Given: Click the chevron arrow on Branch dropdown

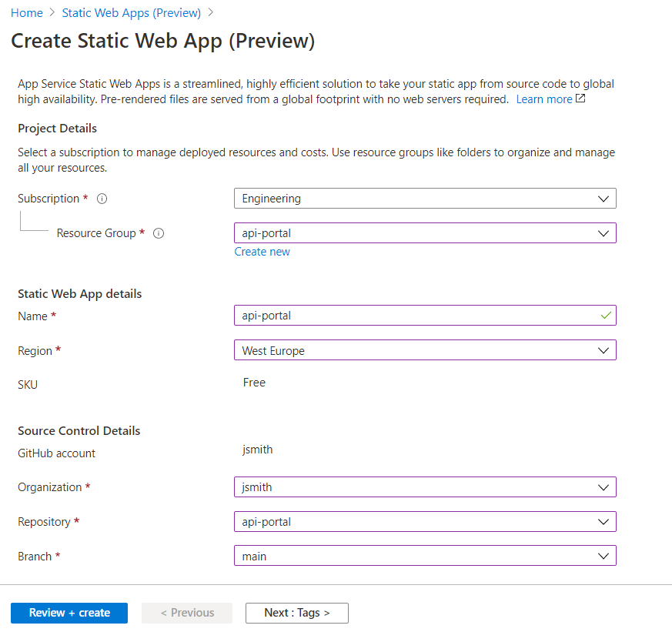Looking at the screenshot, I should [x=603, y=556].
